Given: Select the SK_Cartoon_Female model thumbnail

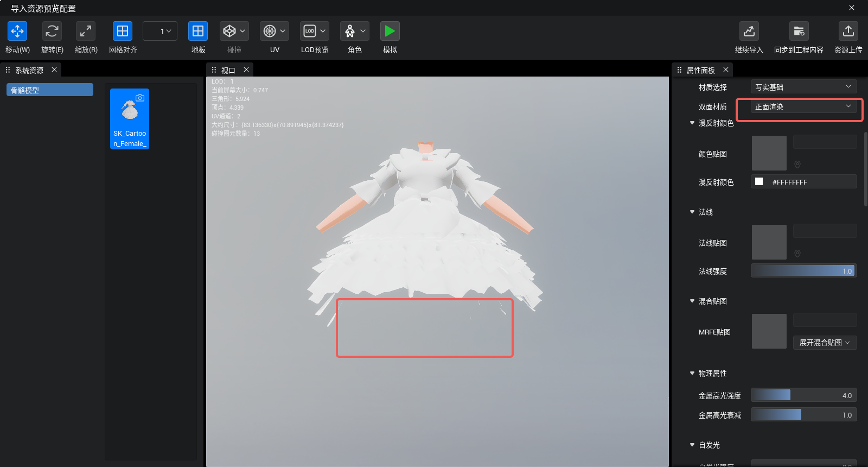Looking at the screenshot, I should [130, 119].
